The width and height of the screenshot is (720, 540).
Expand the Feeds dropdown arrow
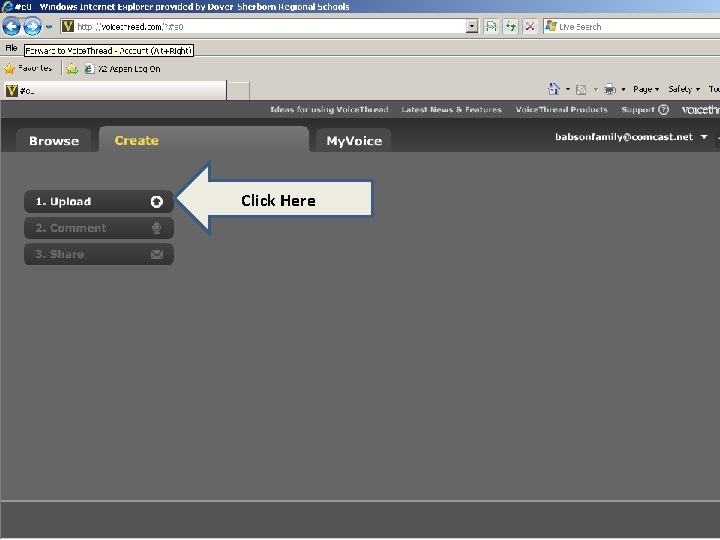coord(596,89)
